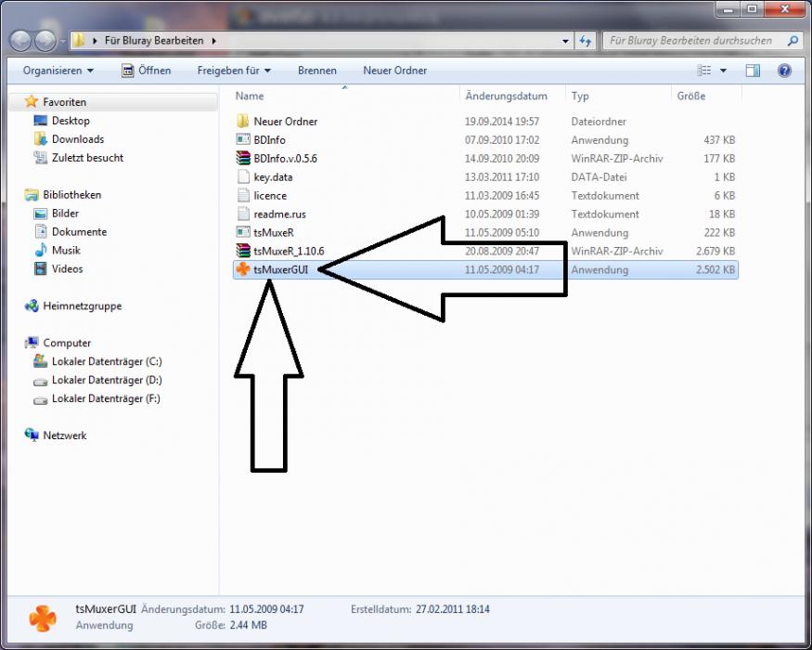Open the view options dropdown arrow
The height and width of the screenshot is (650, 812).
click(x=723, y=71)
